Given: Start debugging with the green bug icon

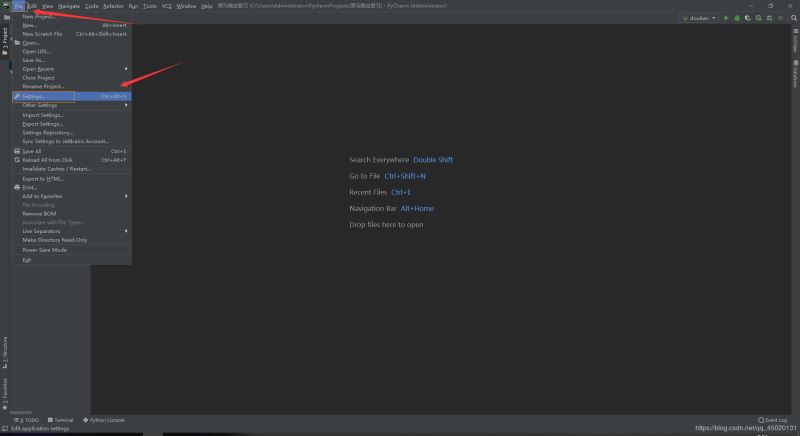Looking at the screenshot, I should [737, 18].
